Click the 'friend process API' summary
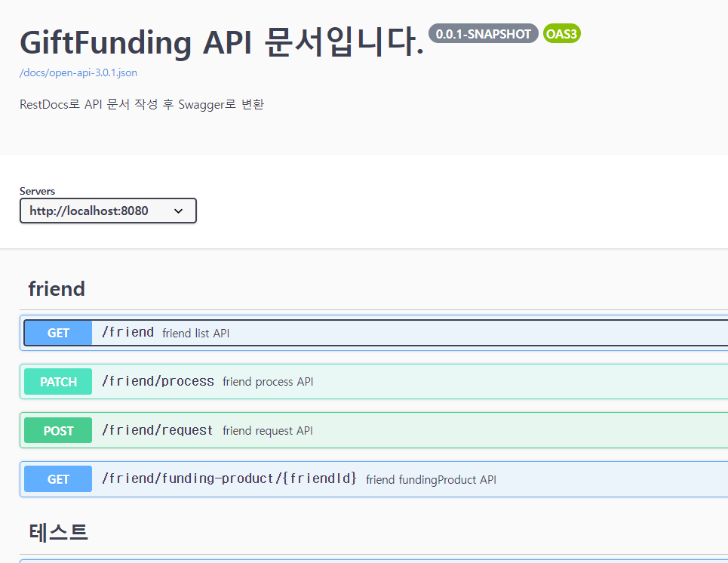The height and width of the screenshot is (563, 728). 268,382
